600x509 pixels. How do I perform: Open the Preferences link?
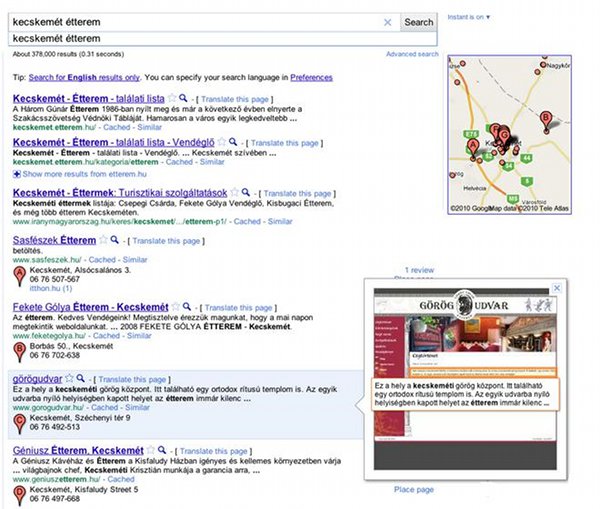(x=311, y=77)
